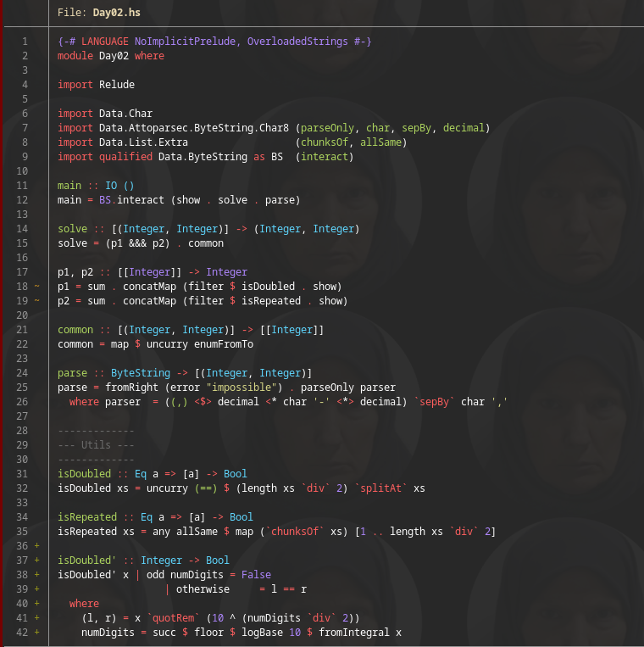This screenshot has width=644, height=647.
Task: Click the added marker '+' on line 36
Action: click(37, 546)
